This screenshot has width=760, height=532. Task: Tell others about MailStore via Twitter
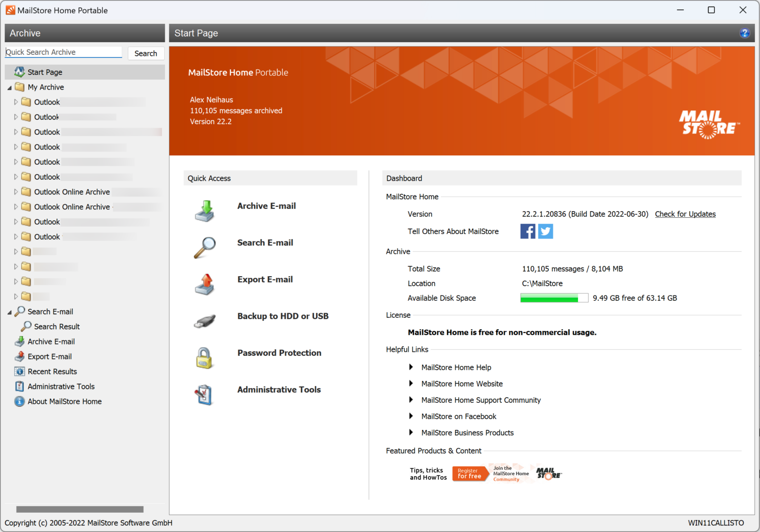[x=545, y=231]
